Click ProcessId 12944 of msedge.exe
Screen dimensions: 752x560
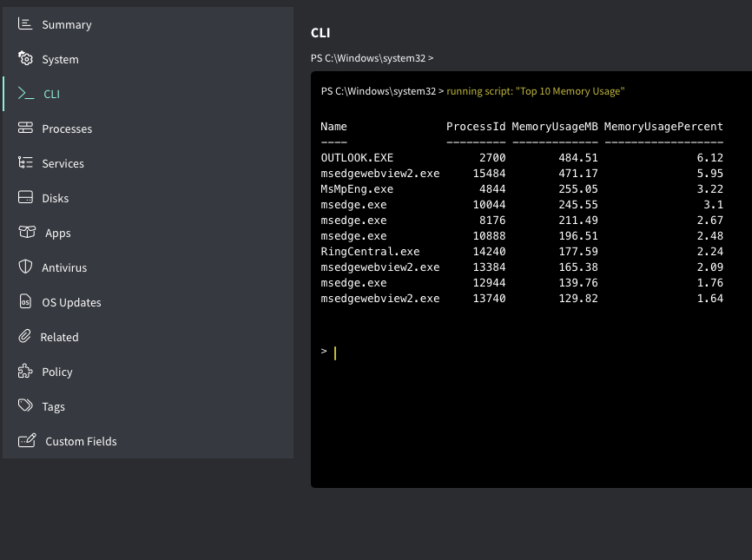489,283
